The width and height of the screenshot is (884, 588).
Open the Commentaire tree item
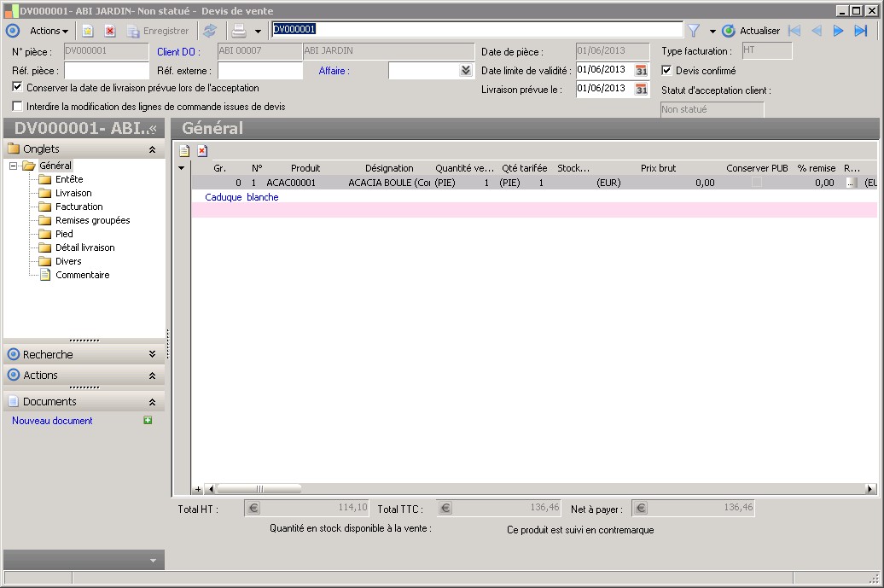click(x=82, y=275)
